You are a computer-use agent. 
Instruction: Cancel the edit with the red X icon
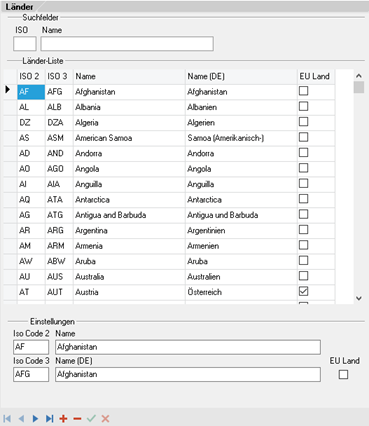(105, 419)
